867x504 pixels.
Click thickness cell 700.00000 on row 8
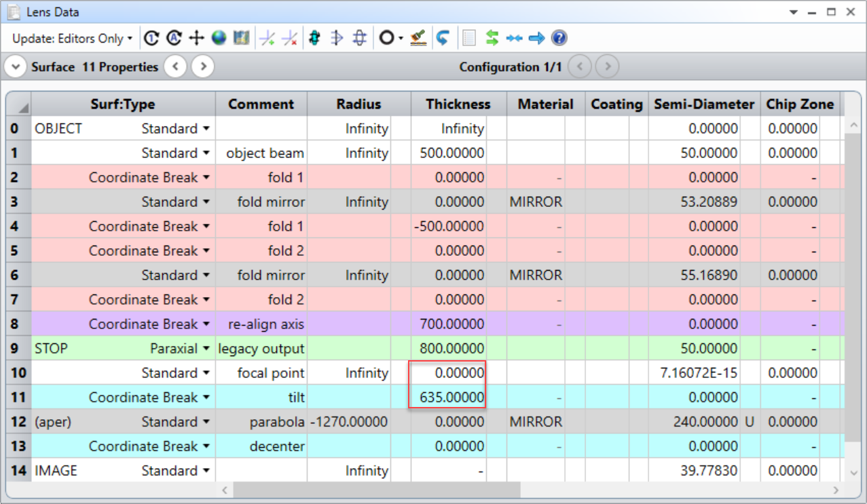coord(449,324)
